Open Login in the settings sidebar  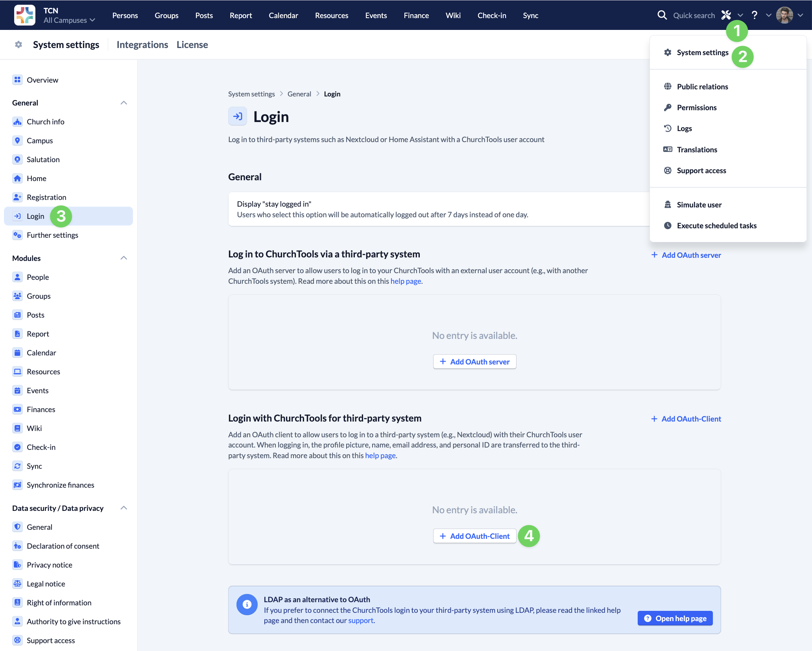pos(68,216)
